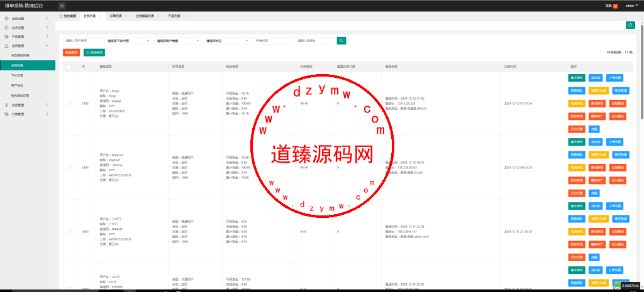Image resolution: width=644 pixels, height=292 pixels.
Task: Check the checkbox for member ID 2435
Action: (69, 104)
